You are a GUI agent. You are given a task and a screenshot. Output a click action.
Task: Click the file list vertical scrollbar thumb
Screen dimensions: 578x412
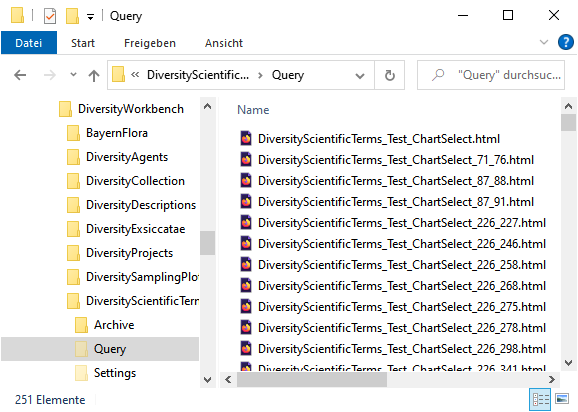pos(568,123)
